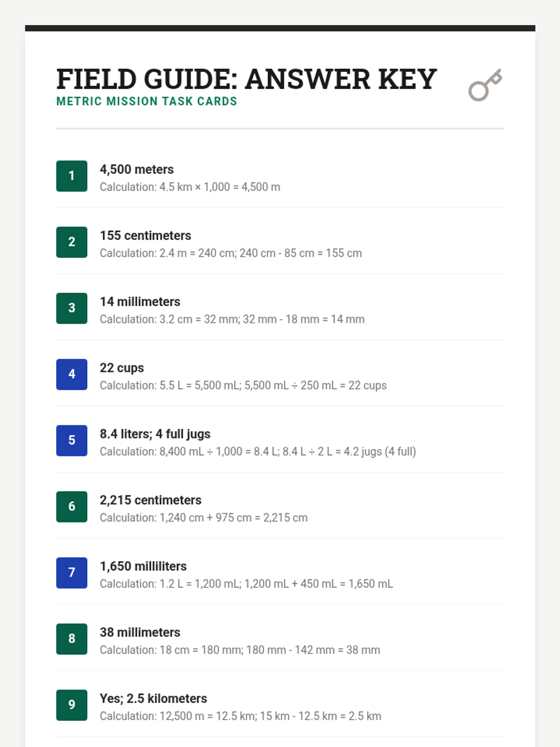
Task: Select the 38 millimeters calculation line
Action: pyautogui.click(x=240, y=650)
